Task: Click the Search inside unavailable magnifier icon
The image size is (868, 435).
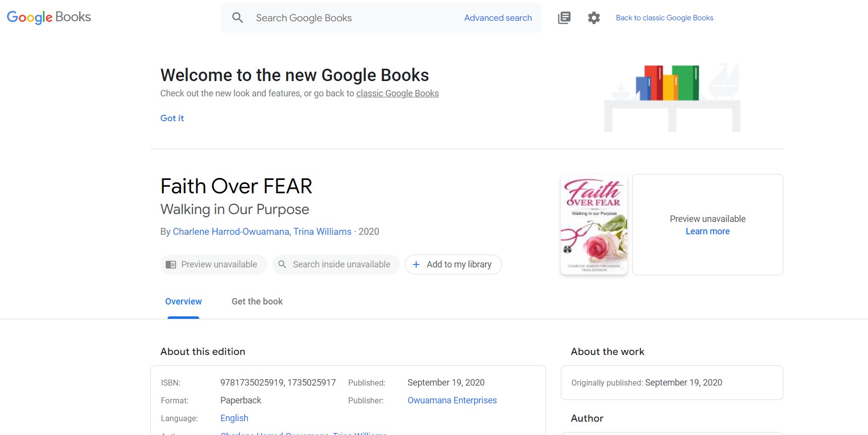Action: (x=282, y=264)
